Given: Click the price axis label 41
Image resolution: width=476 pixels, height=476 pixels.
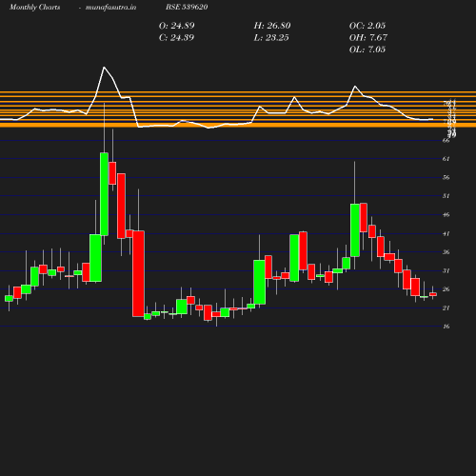Looking at the screenshot, I should click(x=446, y=234).
